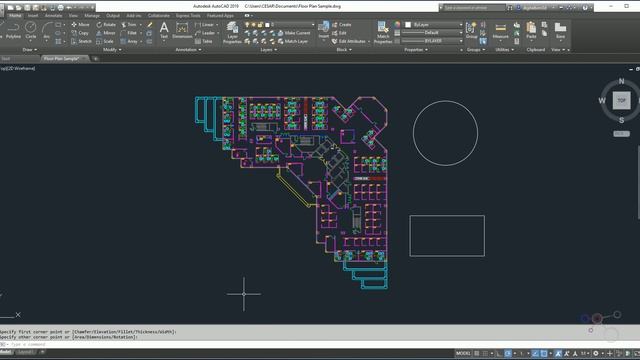Screen dimensions: 640x360
Task: Toggle auto-scale annotation icon in status bar
Action: tap(567, 353)
